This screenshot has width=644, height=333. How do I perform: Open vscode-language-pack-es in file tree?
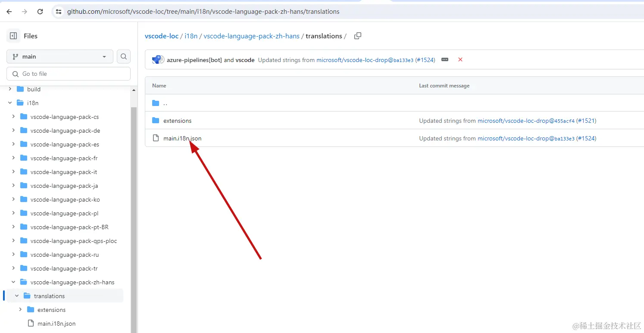pyautogui.click(x=65, y=144)
